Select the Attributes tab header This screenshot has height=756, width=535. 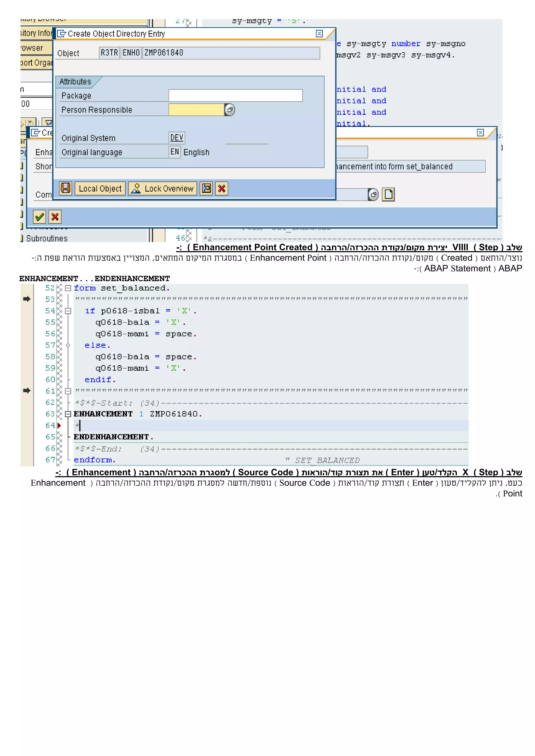(x=75, y=82)
